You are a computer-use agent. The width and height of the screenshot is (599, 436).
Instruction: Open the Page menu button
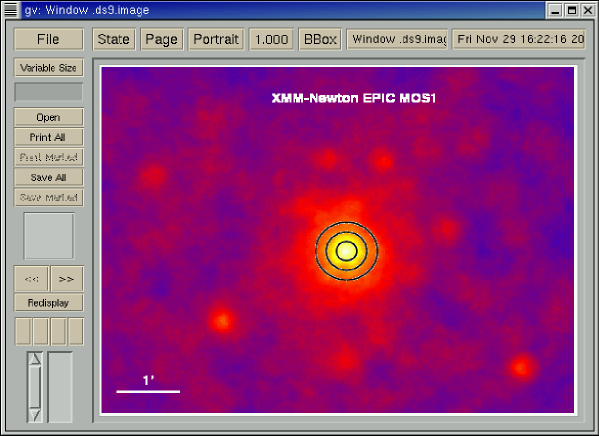162,39
